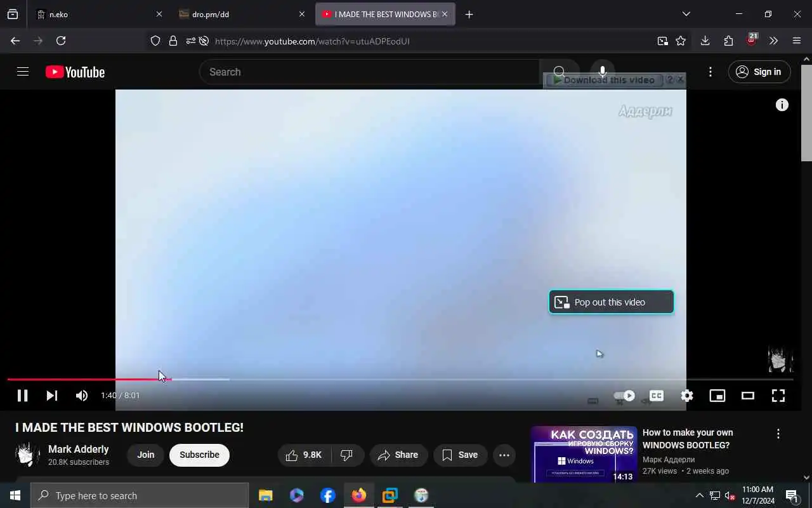
Task: Open Firefox View icon
Action: click(x=13, y=14)
